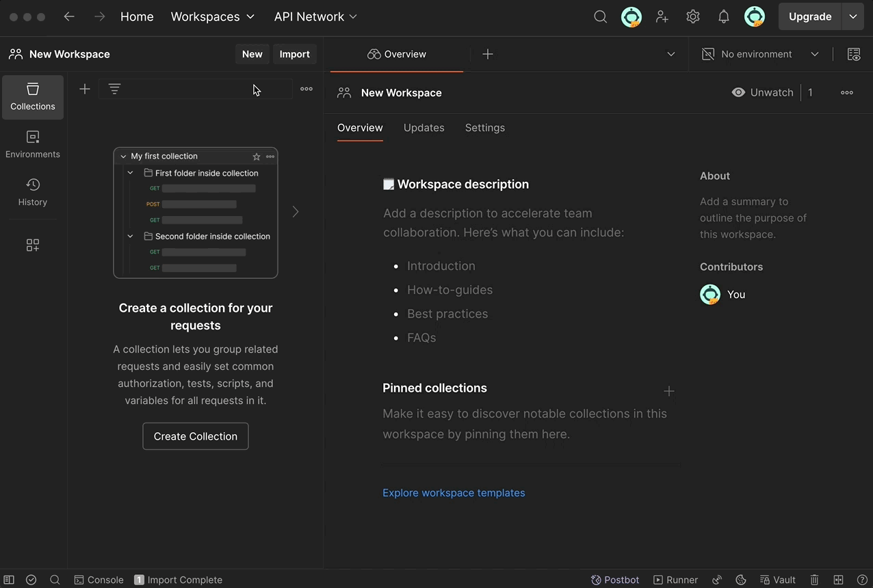Viewport: 873px width, 588px height.
Task: Open the Environments sidebar panel
Action: [33, 144]
